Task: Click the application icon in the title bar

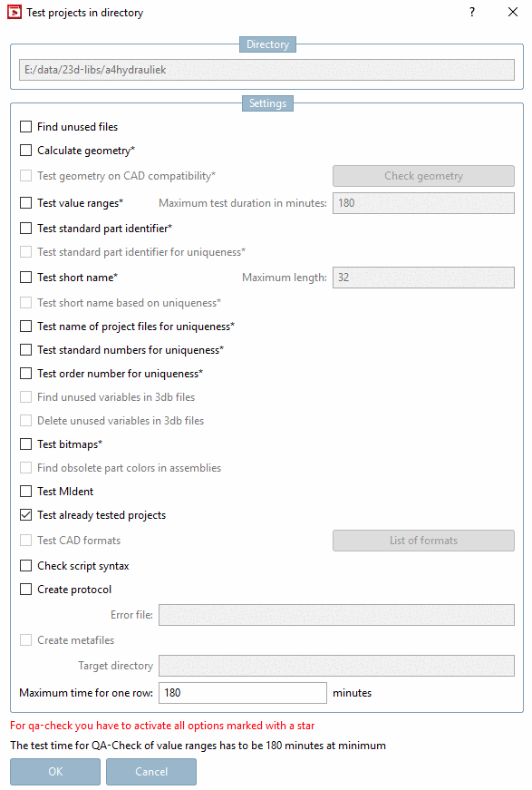Action: pos(13,13)
